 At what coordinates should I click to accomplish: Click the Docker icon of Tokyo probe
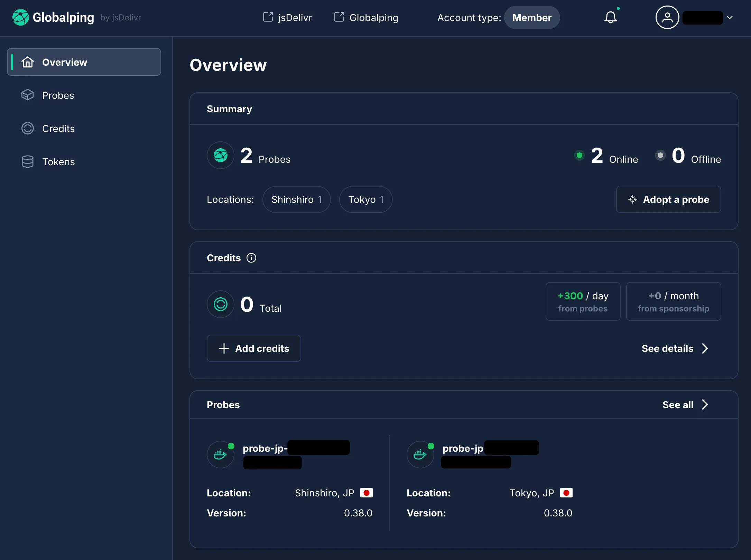tap(420, 455)
